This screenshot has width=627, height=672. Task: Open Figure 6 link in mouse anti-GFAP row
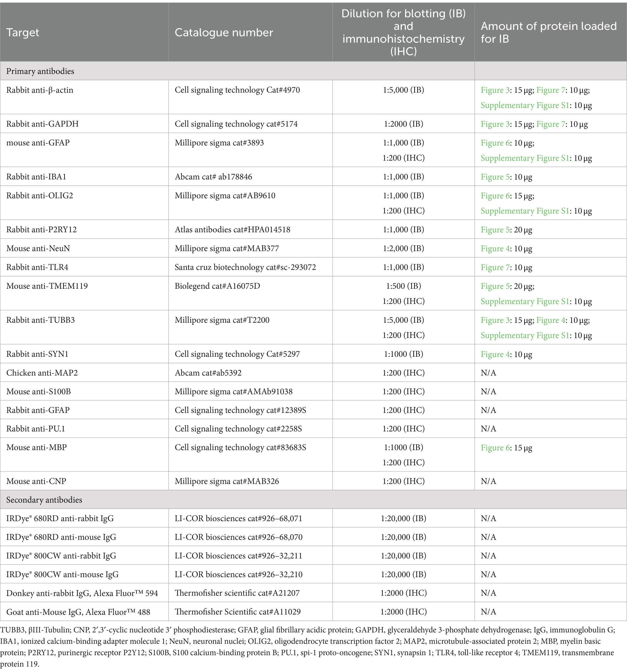pos(495,143)
